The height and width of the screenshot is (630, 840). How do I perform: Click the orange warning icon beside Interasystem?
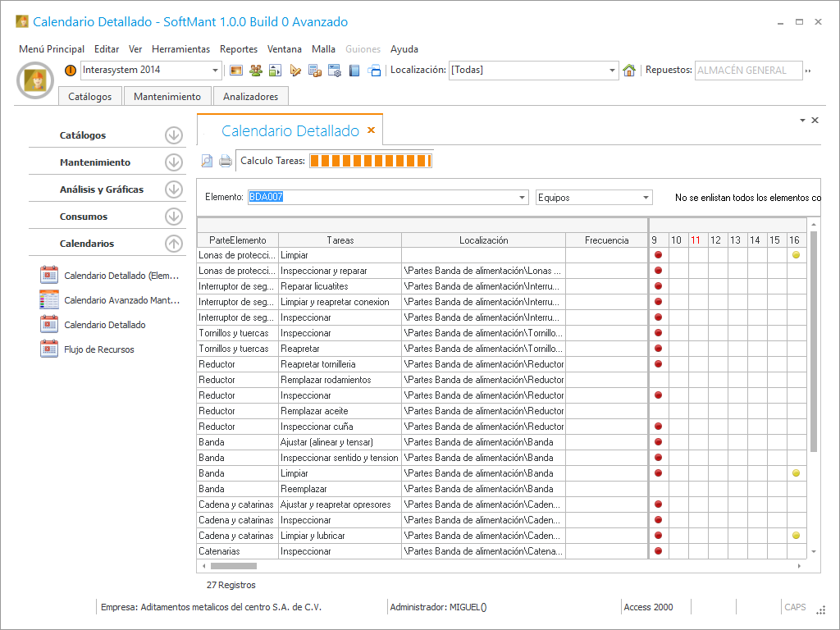point(71,71)
